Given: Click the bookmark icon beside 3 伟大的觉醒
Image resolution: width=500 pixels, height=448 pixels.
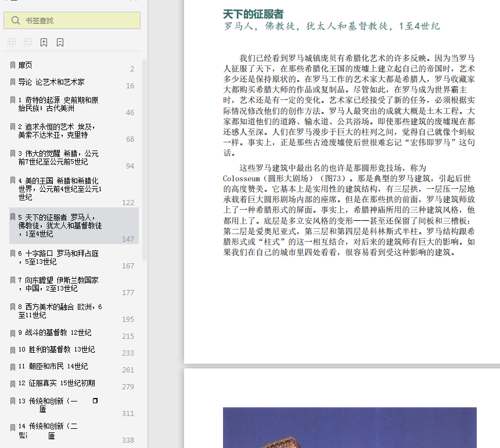Looking at the screenshot, I should (13, 153).
